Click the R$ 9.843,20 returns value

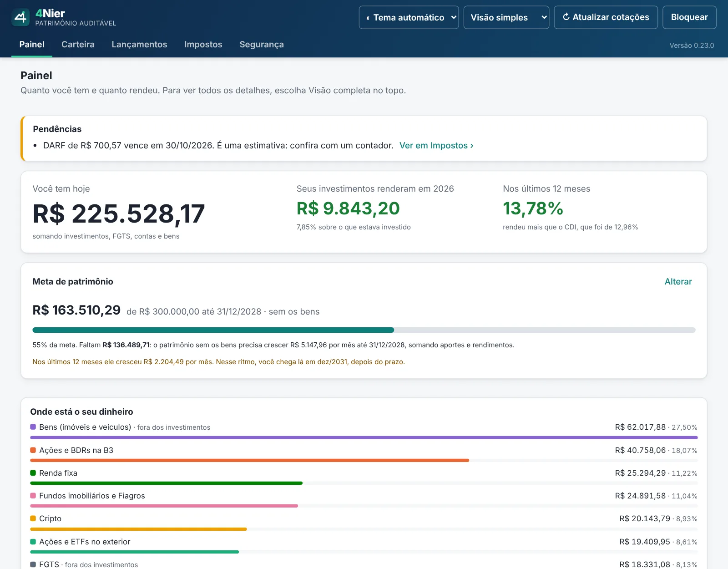coord(348,208)
